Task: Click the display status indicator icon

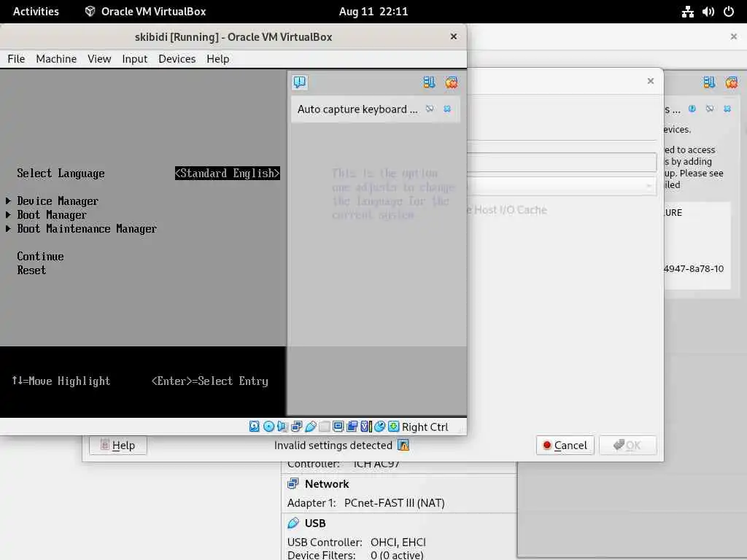Action: (x=338, y=426)
